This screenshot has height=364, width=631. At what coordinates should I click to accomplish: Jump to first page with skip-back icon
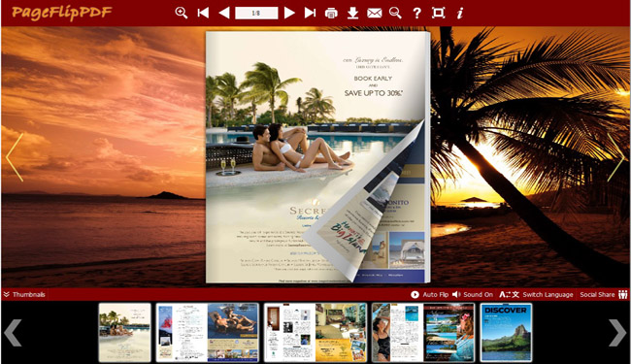click(203, 13)
